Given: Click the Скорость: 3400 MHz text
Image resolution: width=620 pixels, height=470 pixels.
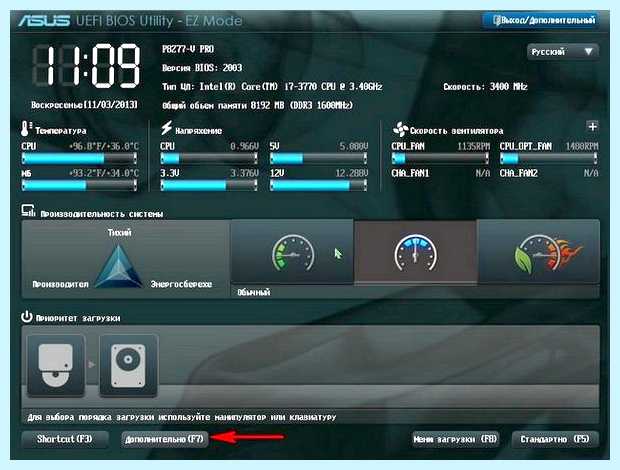Looking at the screenshot, I should (485, 87).
